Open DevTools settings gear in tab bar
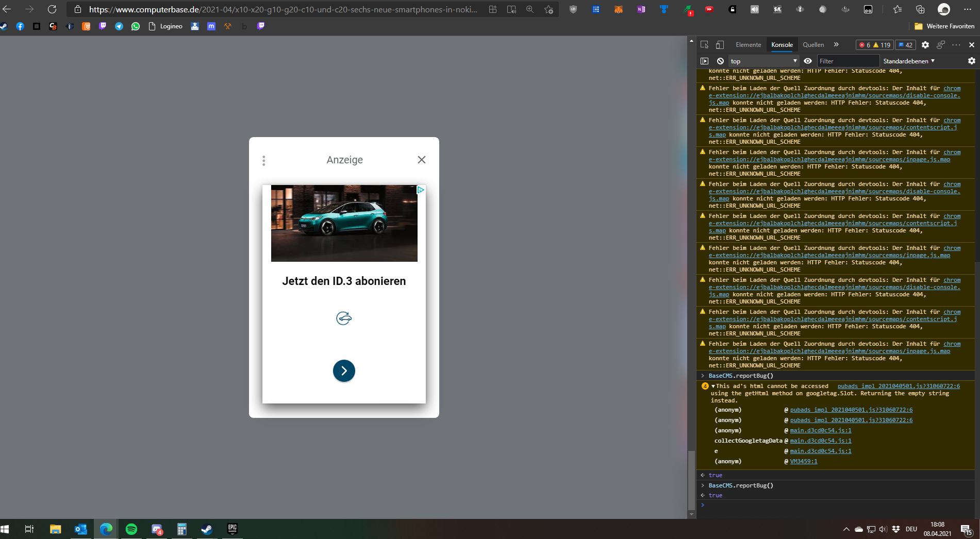Screen dimensions: 980x539 pos(925,45)
